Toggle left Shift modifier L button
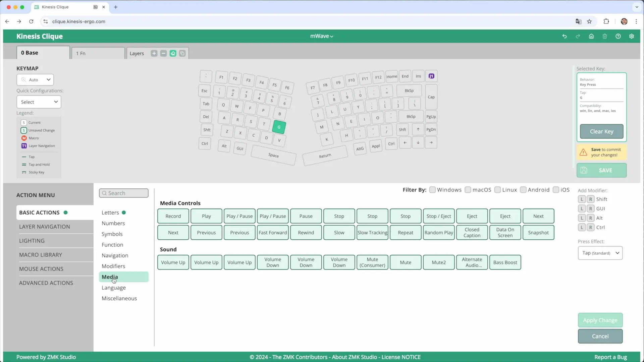Screen dimensions: 644x362 pyautogui.click(x=582, y=199)
